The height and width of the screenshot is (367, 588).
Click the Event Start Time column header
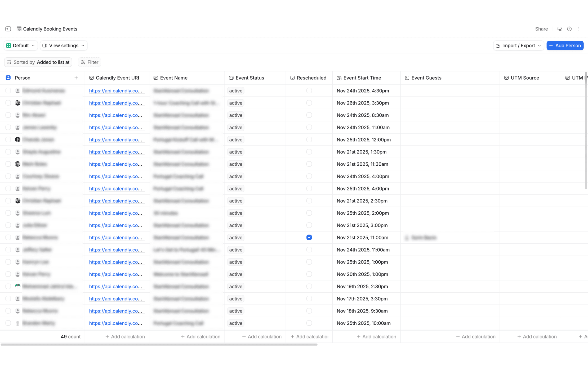tap(362, 78)
